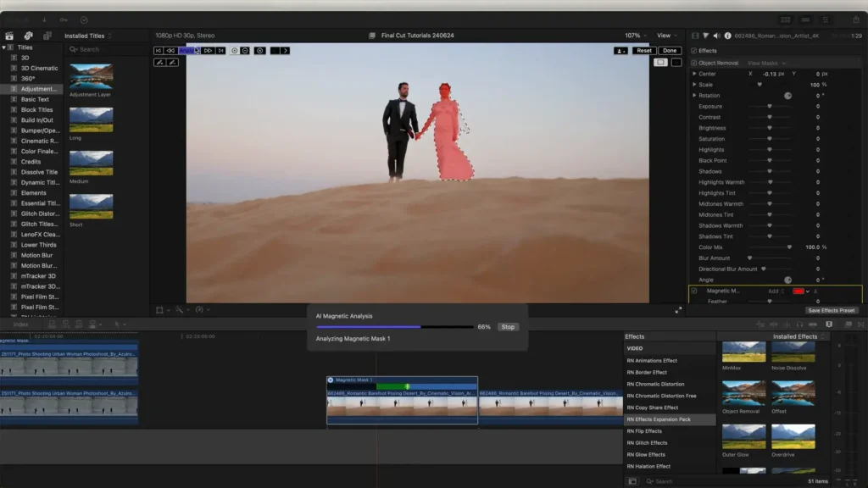Click the titles Search field
Viewport: 868px width, 488px height.
pos(107,49)
